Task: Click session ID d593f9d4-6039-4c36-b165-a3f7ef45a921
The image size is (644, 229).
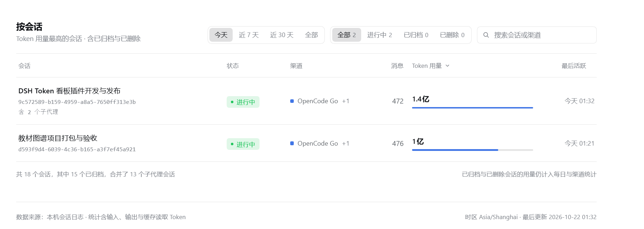Action: coord(77,149)
